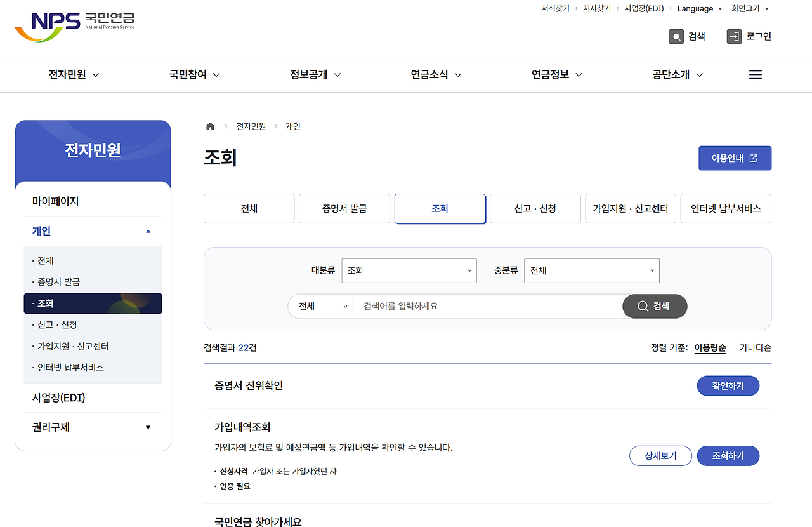The width and height of the screenshot is (812, 527).
Task: Expand the 정보공개 top navigation menu
Action: point(315,74)
